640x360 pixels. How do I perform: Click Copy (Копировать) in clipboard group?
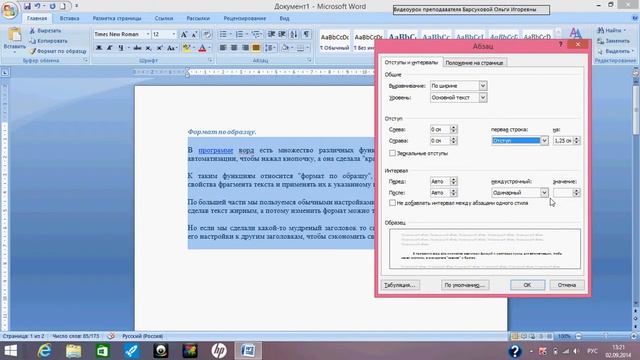pyautogui.click(x=48, y=41)
